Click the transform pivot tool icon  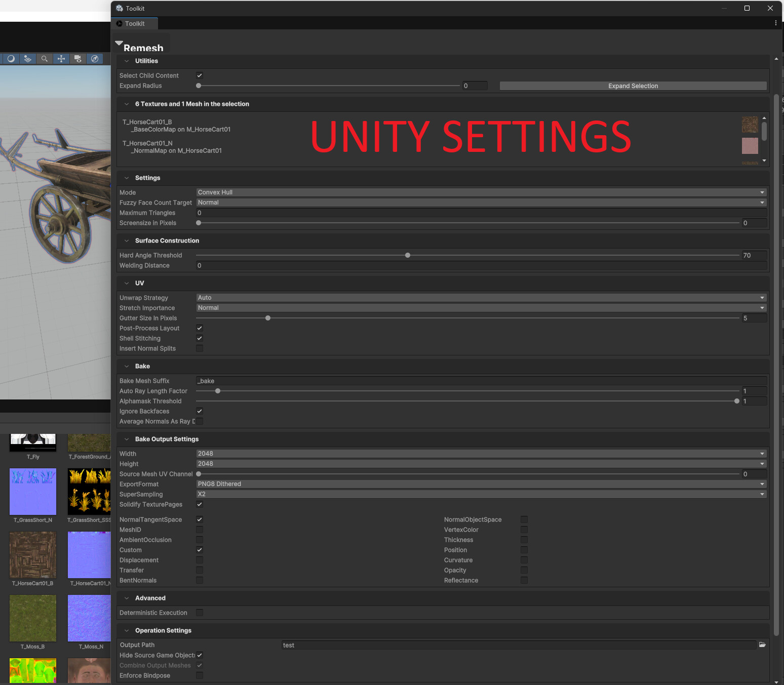[61, 59]
